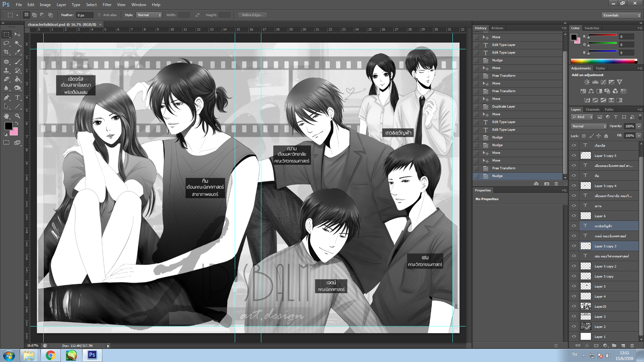644x362 pixels.
Task: Click the pink background color swatch
Action: (x=14, y=132)
